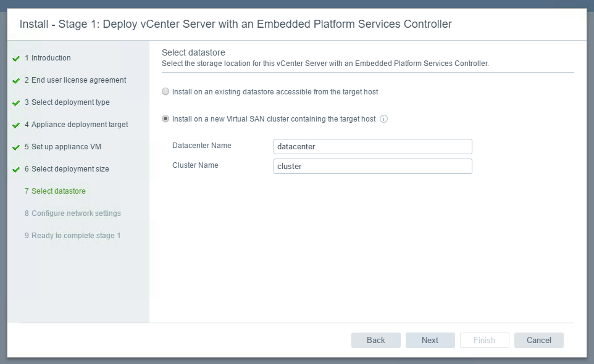Click the green checkmark next to Introduction
Screen dimensions: 594x364
pyautogui.click(x=16, y=59)
